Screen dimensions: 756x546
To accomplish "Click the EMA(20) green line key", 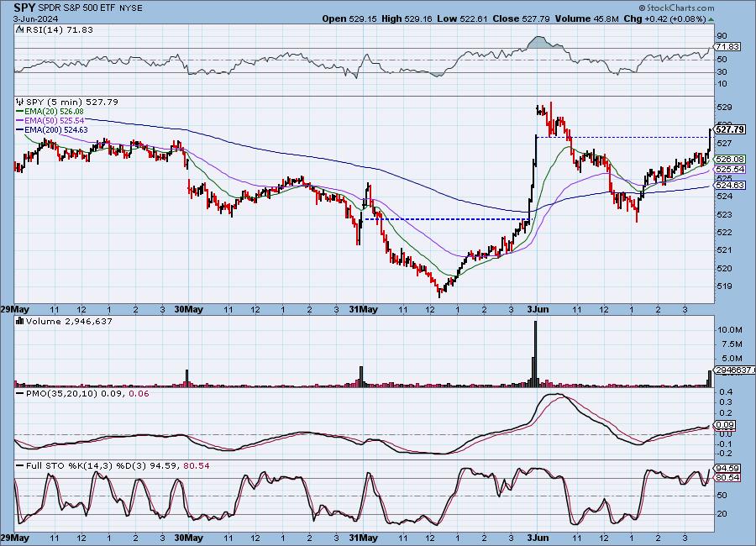I will click(19, 112).
